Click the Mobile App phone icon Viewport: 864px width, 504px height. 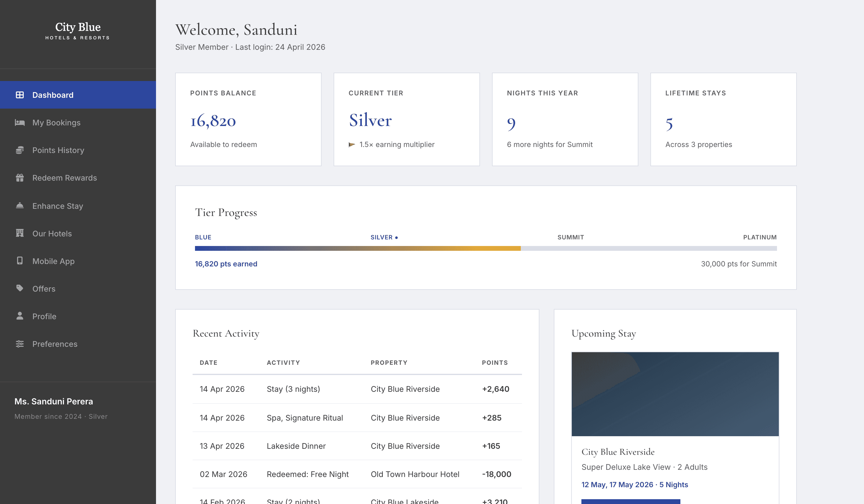20,261
